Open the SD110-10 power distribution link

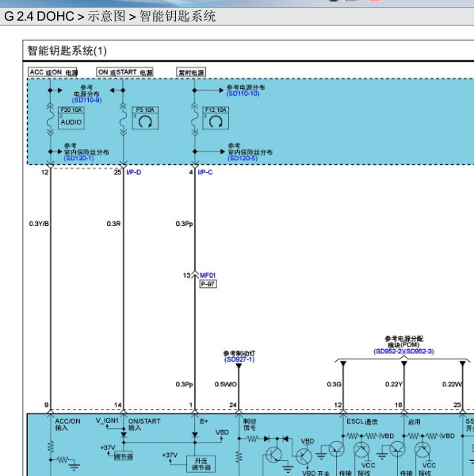point(243,94)
